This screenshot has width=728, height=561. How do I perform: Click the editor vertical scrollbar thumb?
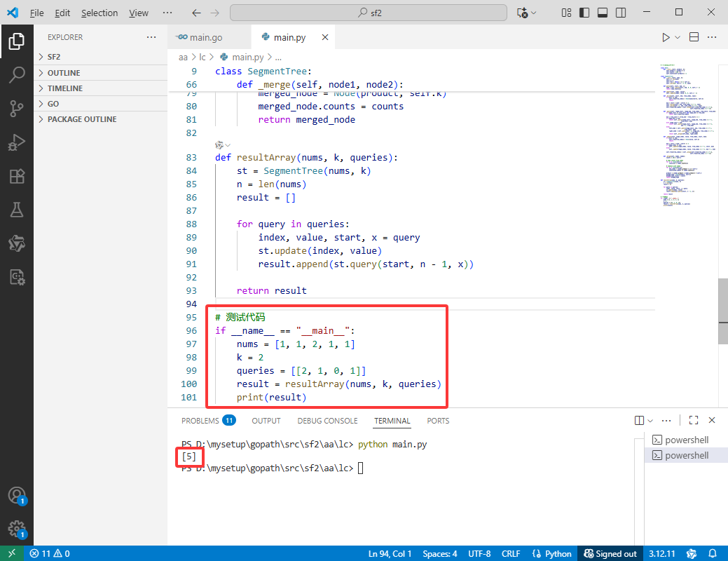coord(723,311)
